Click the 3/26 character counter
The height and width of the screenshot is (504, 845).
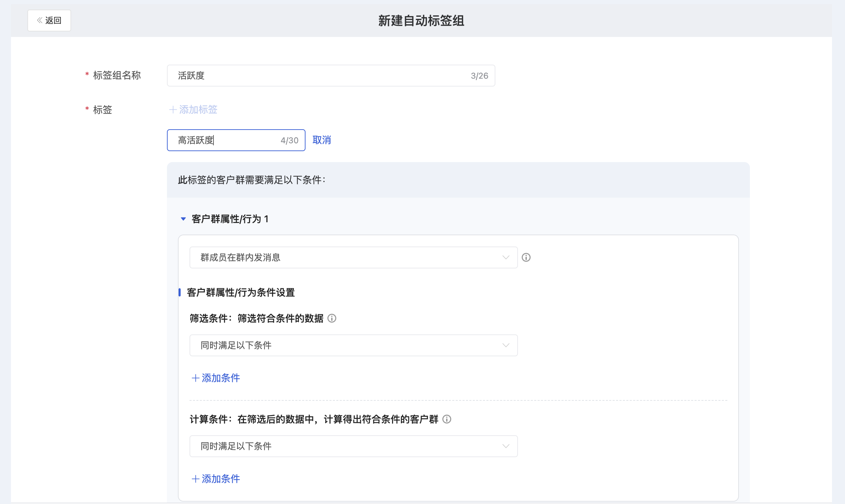(x=479, y=76)
